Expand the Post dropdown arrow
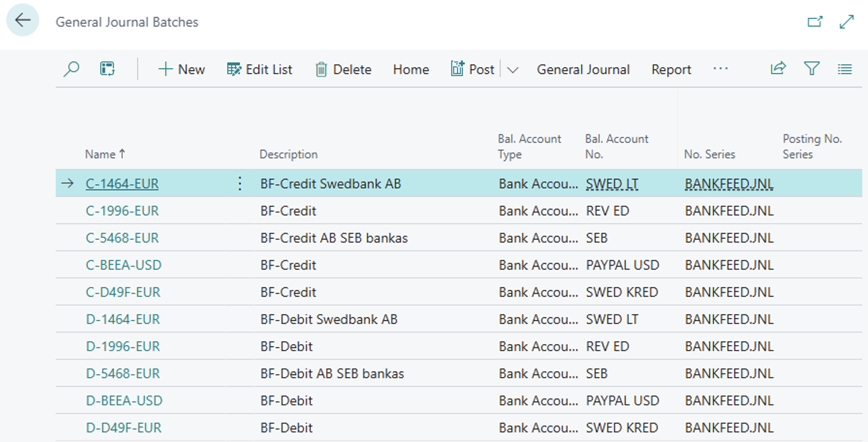This screenshot has height=442, width=868. [513, 70]
